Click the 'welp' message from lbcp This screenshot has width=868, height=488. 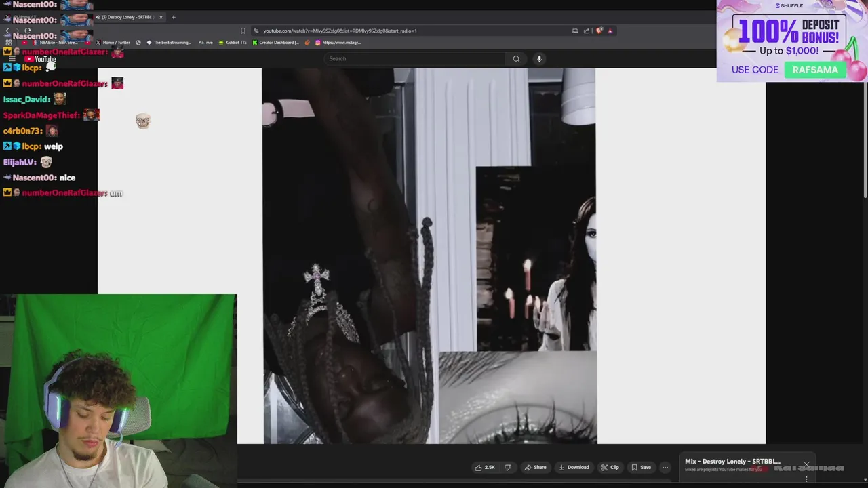click(x=54, y=146)
